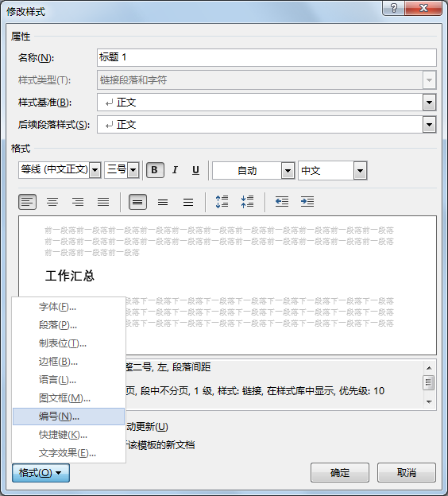Screen dimensions: 448x496
Task: Click the increase paragraph spacing icon
Action: pyautogui.click(x=222, y=202)
